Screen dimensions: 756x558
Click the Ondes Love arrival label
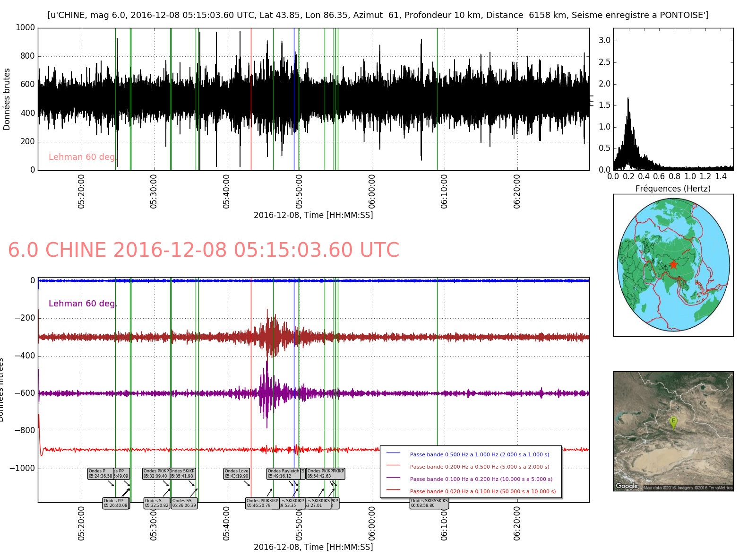(236, 473)
